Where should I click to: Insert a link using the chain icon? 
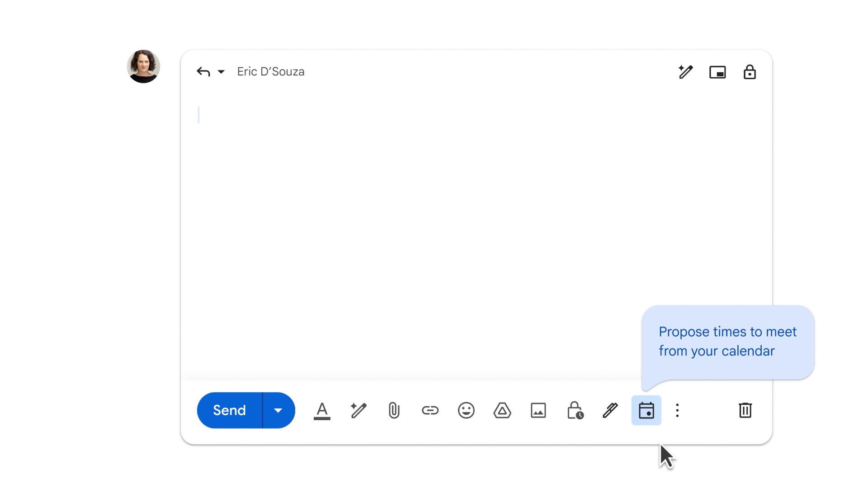430,410
